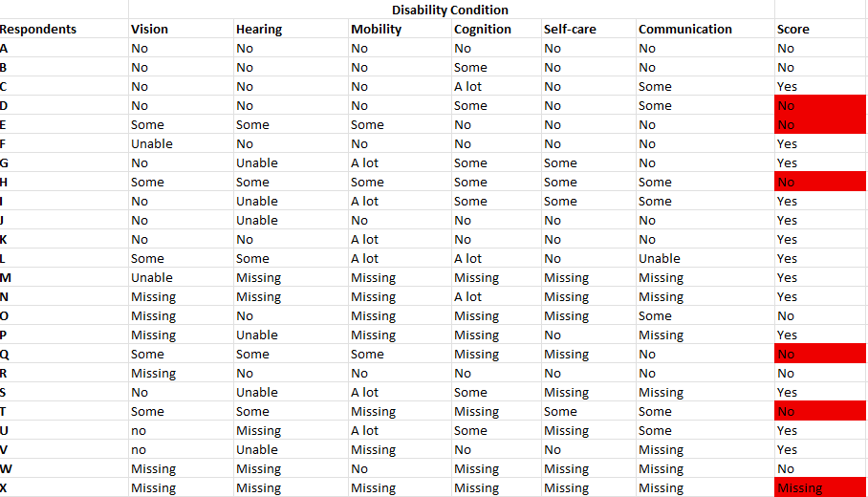Click respondent F's Unable vision cell

click(181, 144)
